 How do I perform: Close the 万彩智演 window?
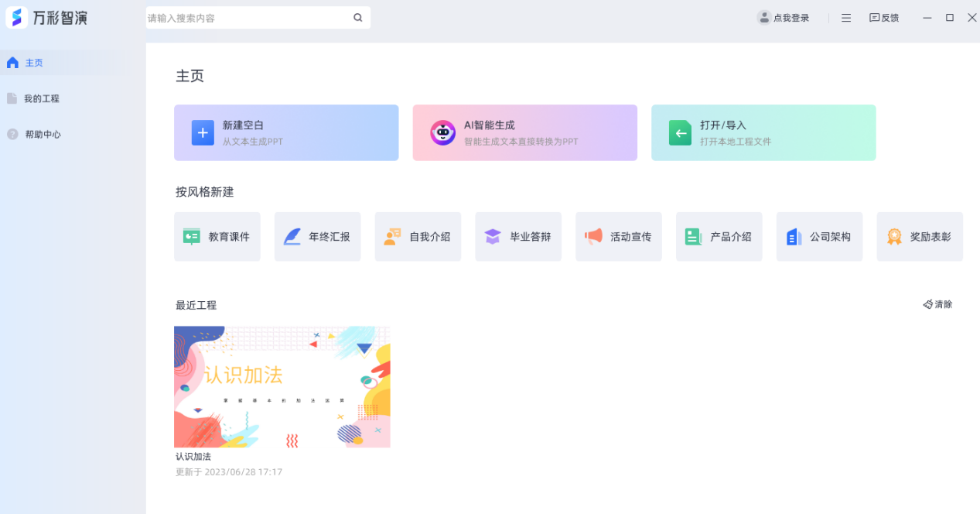(972, 18)
